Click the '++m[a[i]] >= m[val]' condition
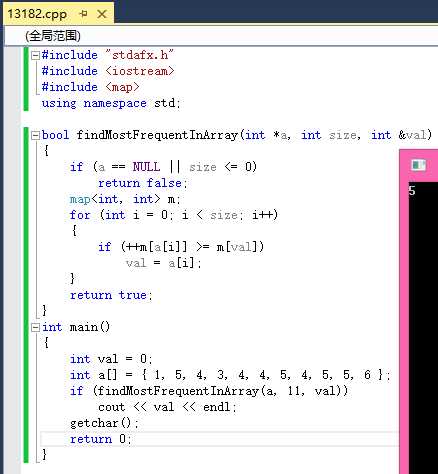The height and width of the screenshot is (474, 438). pyautogui.click(x=192, y=247)
